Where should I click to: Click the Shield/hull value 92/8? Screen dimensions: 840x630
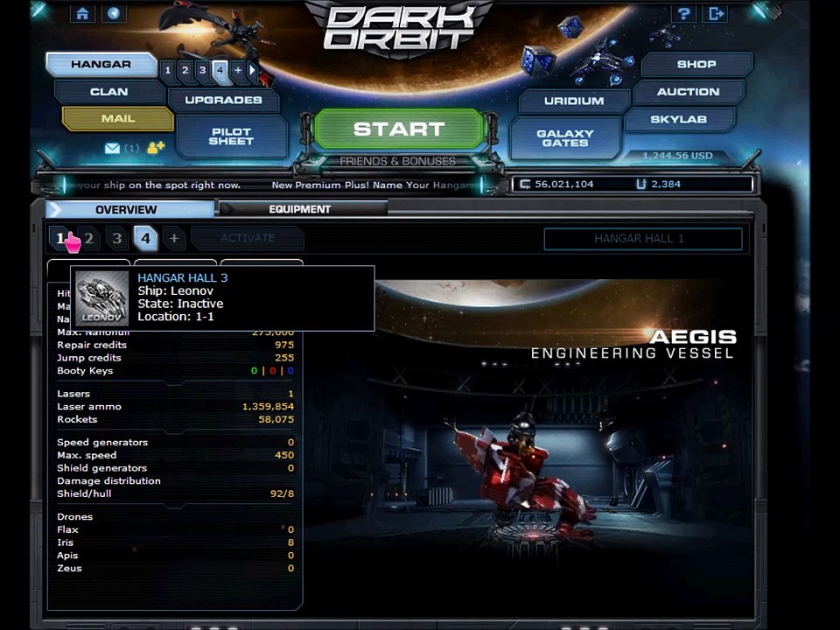click(x=282, y=493)
